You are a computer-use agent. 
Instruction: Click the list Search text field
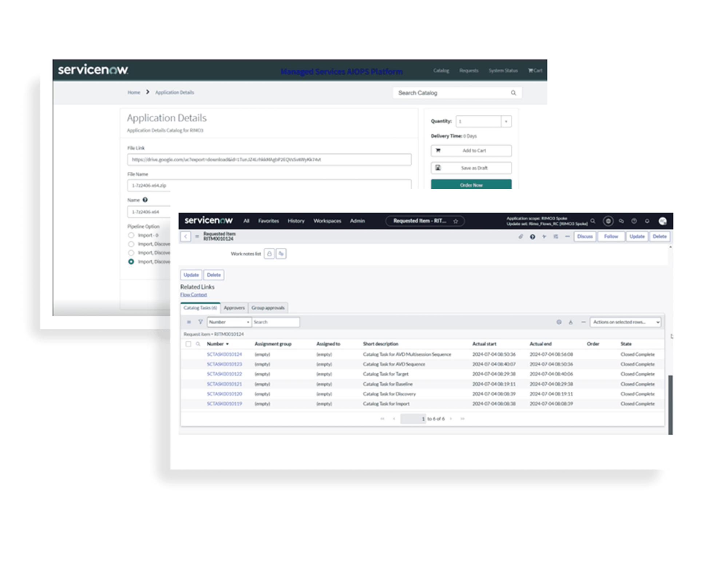pos(276,322)
